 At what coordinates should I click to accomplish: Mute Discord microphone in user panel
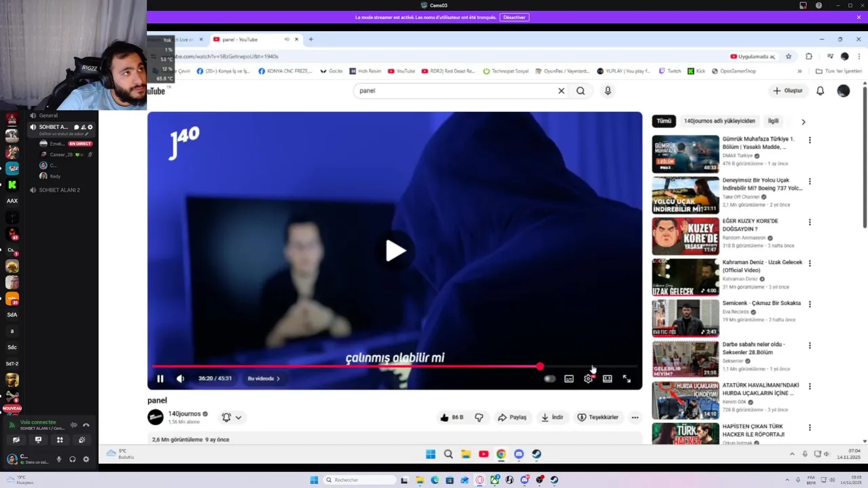pyautogui.click(x=59, y=460)
